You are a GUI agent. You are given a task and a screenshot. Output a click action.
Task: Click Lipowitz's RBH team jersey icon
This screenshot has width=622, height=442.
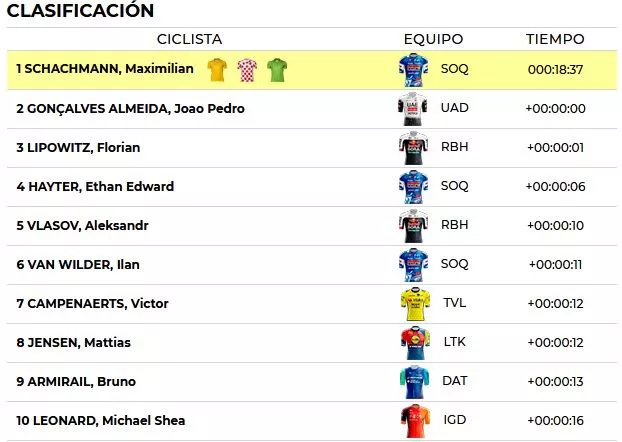click(413, 148)
